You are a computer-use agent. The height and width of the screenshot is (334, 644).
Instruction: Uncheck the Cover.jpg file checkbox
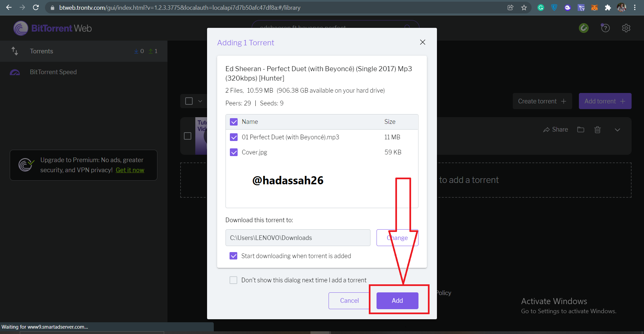[x=234, y=152]
